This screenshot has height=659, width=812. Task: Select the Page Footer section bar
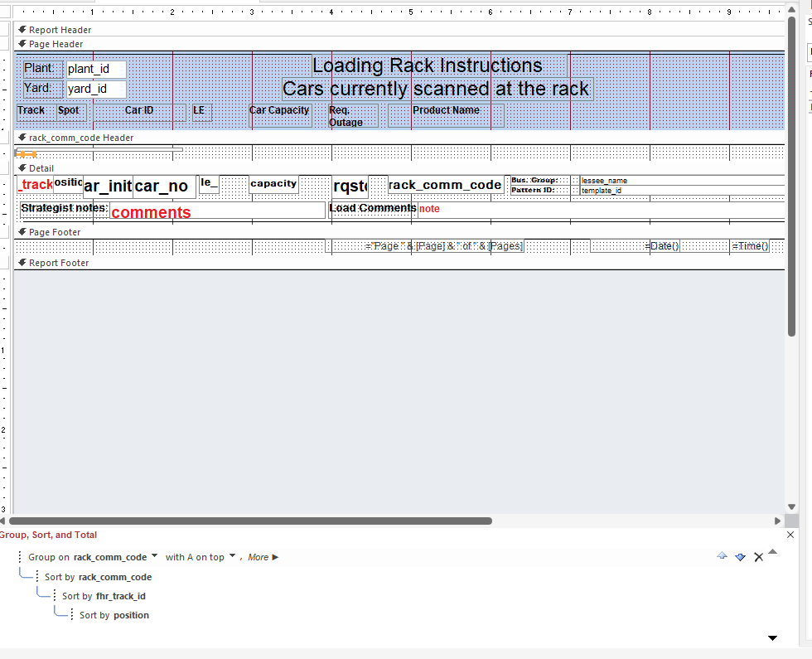[x=399, y=232]
